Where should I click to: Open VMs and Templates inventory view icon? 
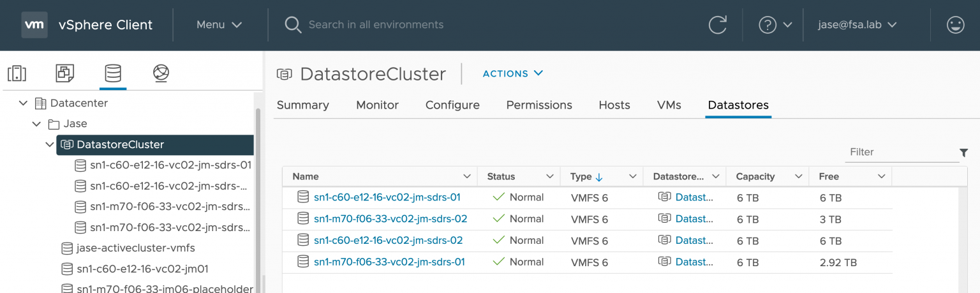coord(64,73)
